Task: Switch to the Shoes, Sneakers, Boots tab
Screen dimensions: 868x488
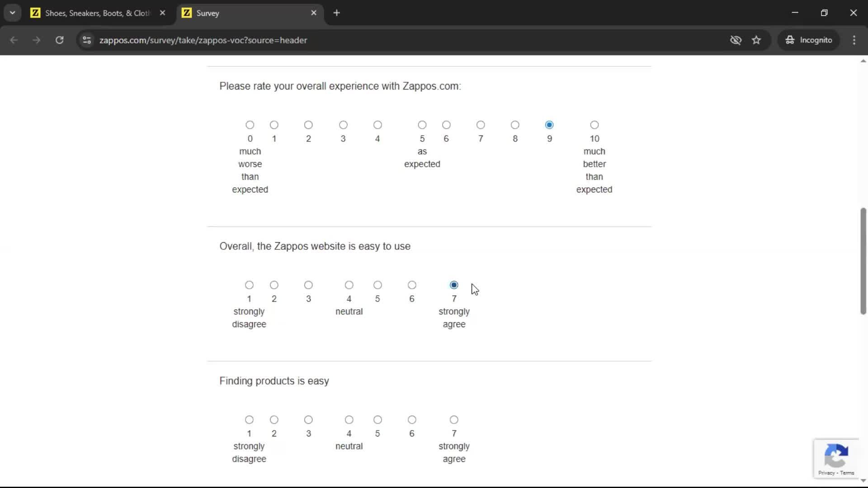Action: pyautogui.click(x=97, y=13)
